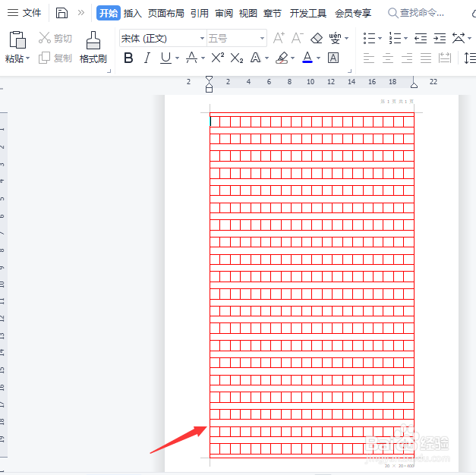Apply the font color A
This screenshot has width=476, height=475.
(307, 58)
